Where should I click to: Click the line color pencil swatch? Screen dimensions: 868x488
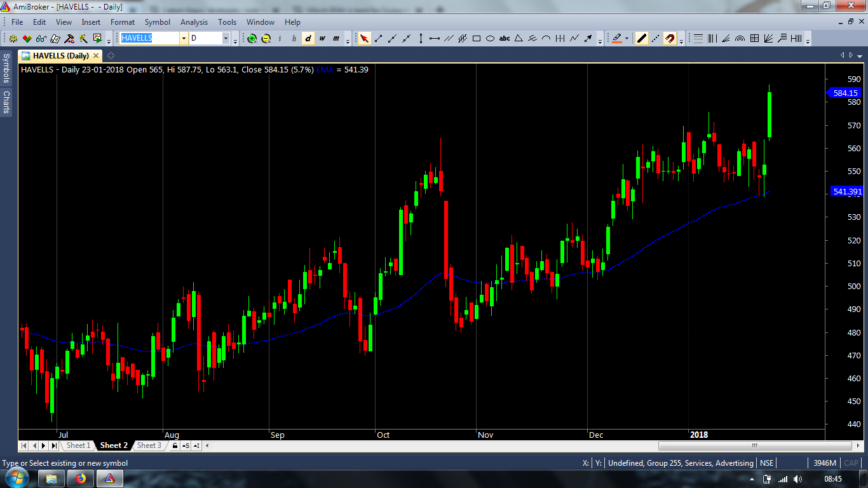[616, 38]
